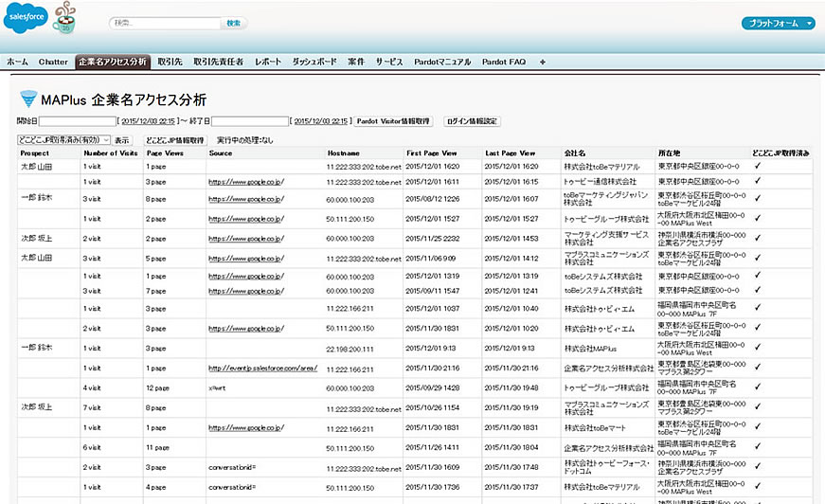This screenshot has width=825, height=504.
Task: Click the 実行中の処理:なし status text
Action: (245, 140)
